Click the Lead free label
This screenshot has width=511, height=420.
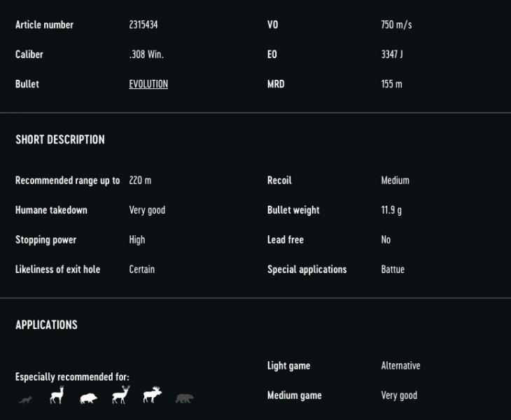tap(286, 239)
